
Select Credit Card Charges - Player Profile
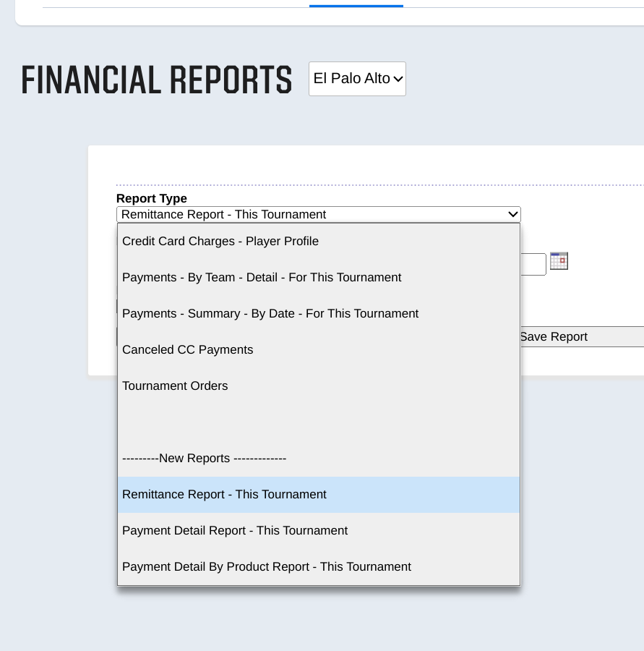point(220,242)
